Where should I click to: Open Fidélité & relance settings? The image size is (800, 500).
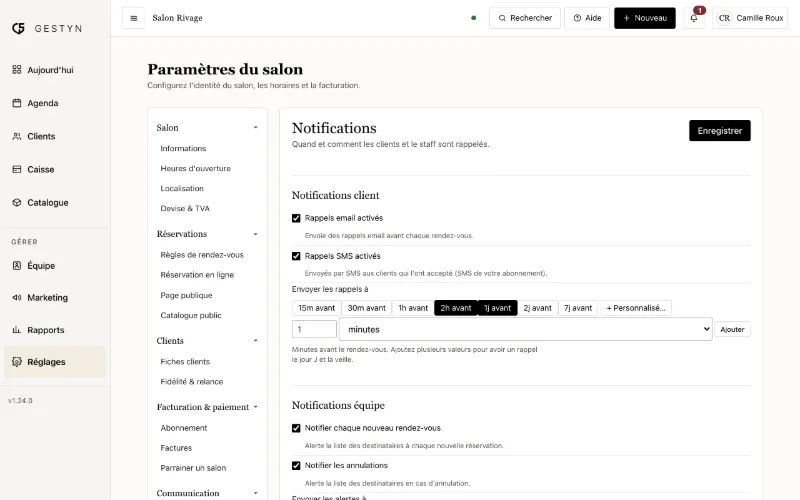[x=191, y=382]
